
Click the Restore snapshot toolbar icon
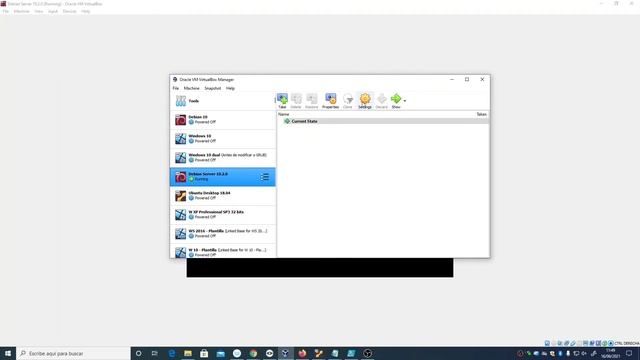coord(311,100)
